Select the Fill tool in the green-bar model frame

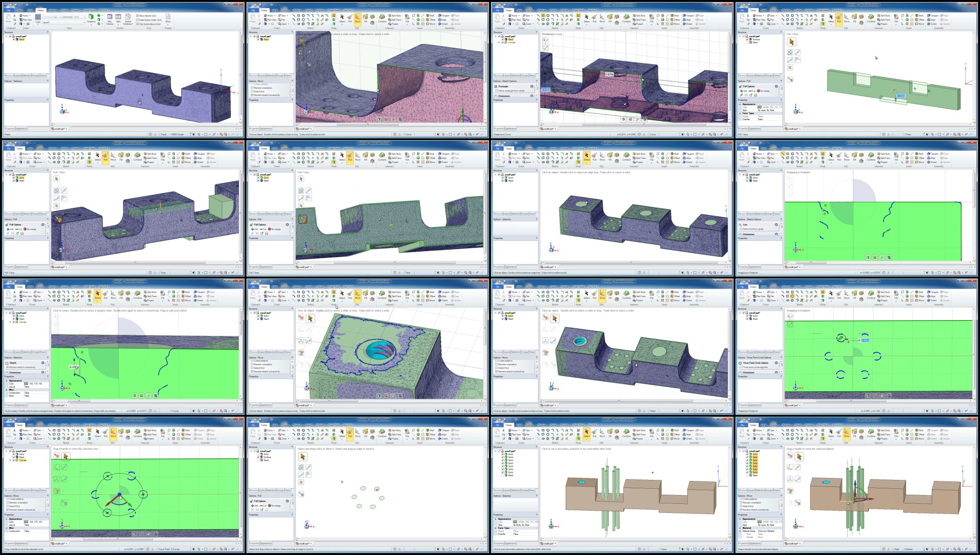click(855, 19)
